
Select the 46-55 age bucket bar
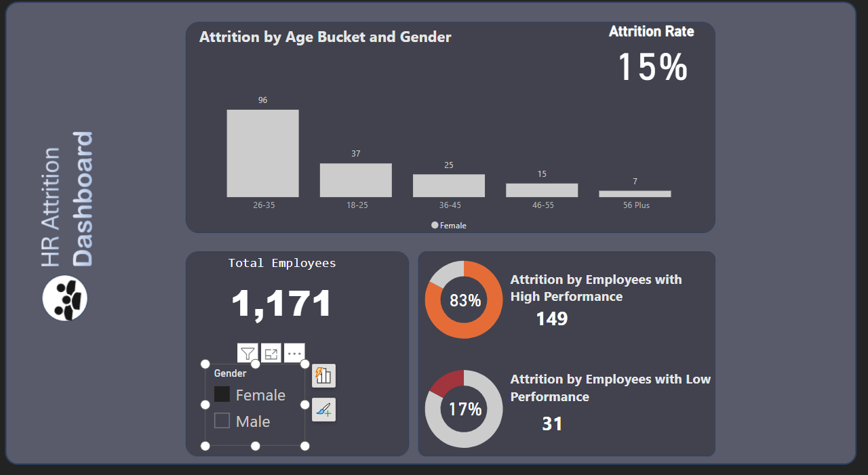point(541,190)
